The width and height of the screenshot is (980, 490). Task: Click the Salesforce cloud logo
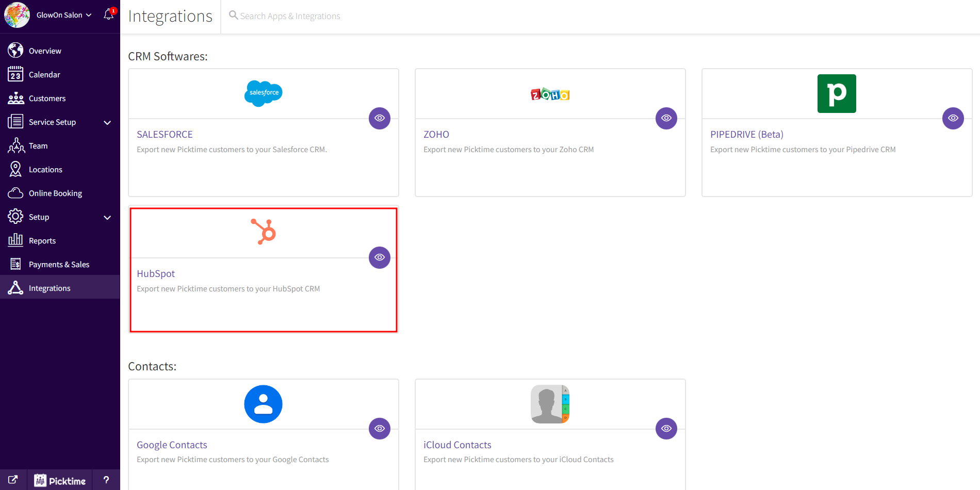coord(263,93)
